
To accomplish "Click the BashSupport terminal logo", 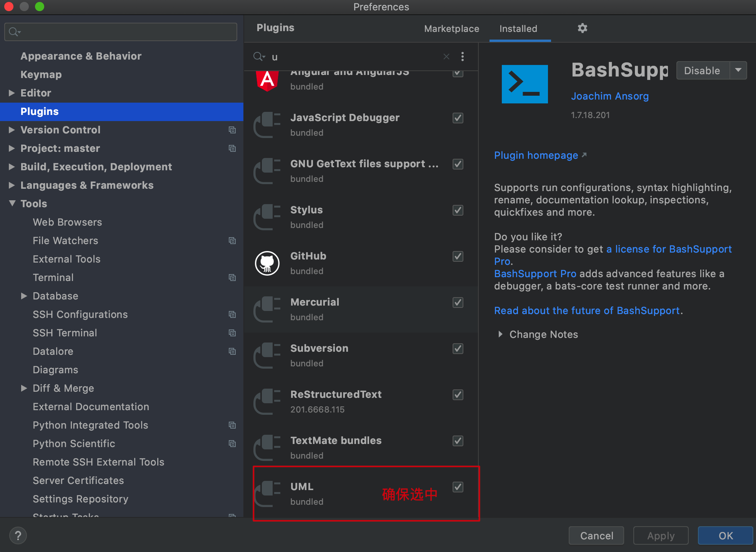I will (x=525, y=84).
